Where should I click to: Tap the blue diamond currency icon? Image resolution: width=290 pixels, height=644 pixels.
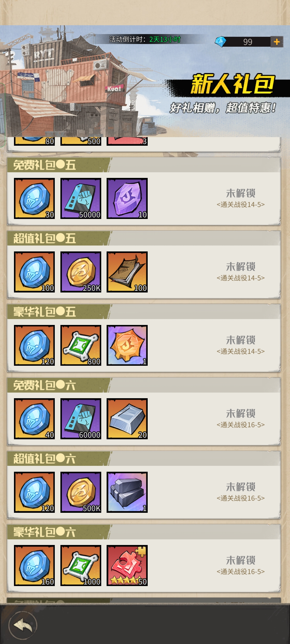tap(221, 42)
